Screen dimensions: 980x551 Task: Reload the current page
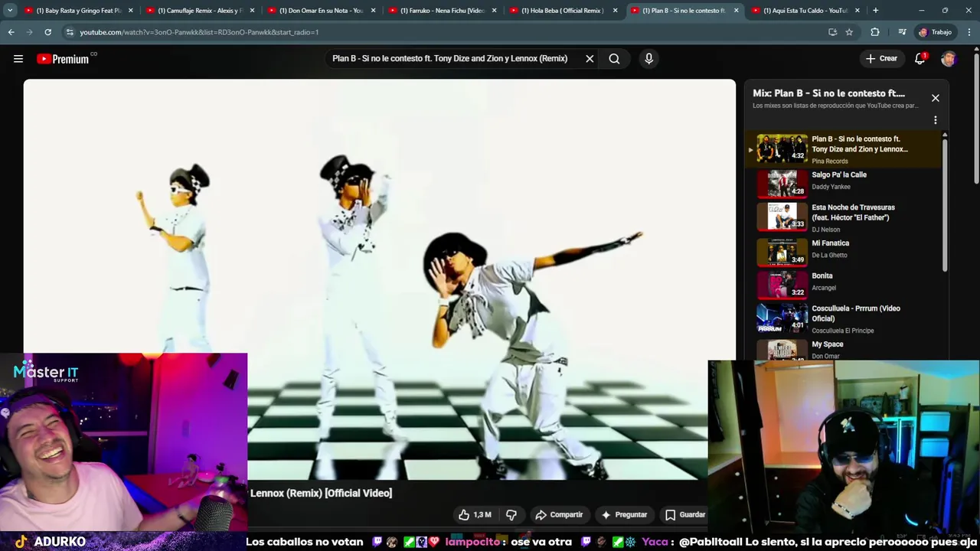click(x=47, y=32)
